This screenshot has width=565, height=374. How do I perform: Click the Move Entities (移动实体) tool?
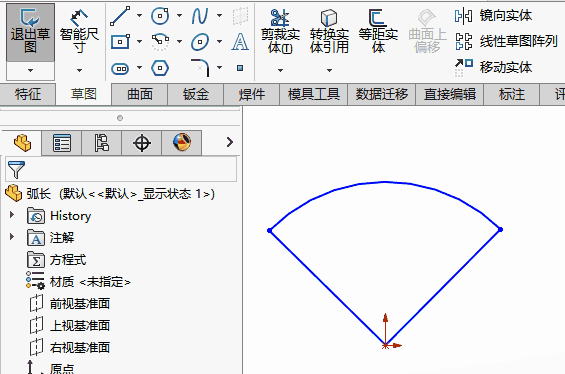tap(493, 67)
